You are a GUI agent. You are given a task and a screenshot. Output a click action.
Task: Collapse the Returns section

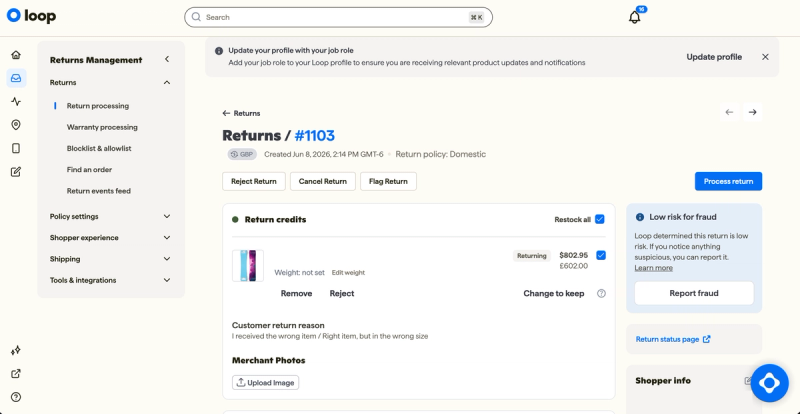pos(167,83)
